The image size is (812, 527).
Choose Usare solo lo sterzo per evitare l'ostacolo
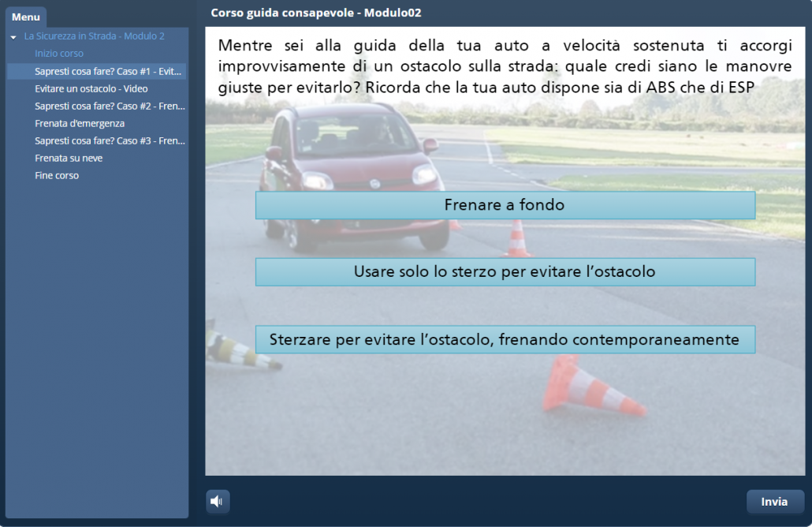[505, 272]
